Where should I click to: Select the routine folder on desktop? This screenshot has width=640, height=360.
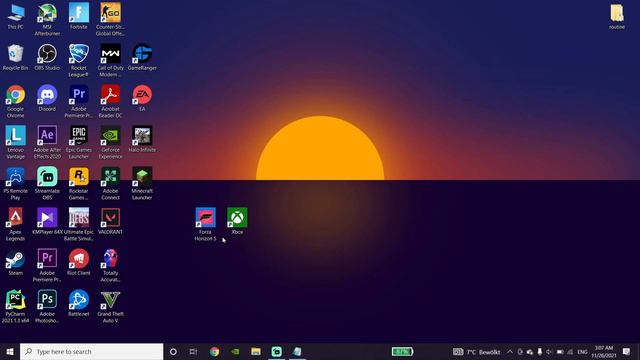pyautogui.click(x=617, y=16)
